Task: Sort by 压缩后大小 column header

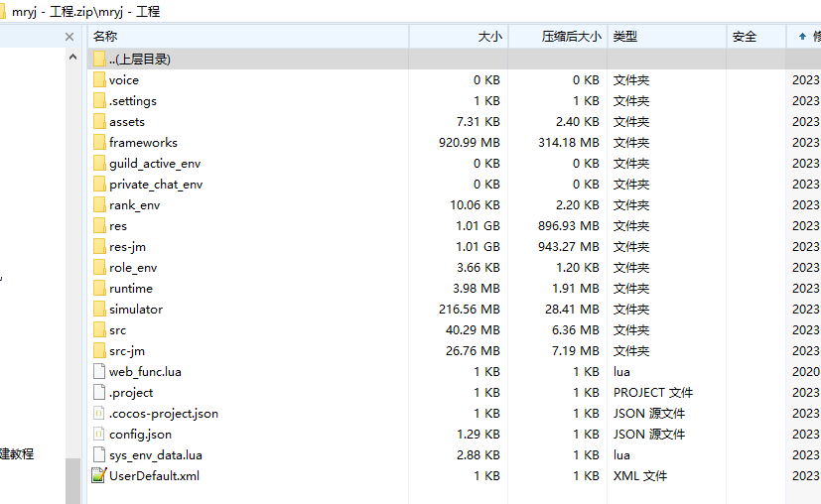Action: click(571, 37)
